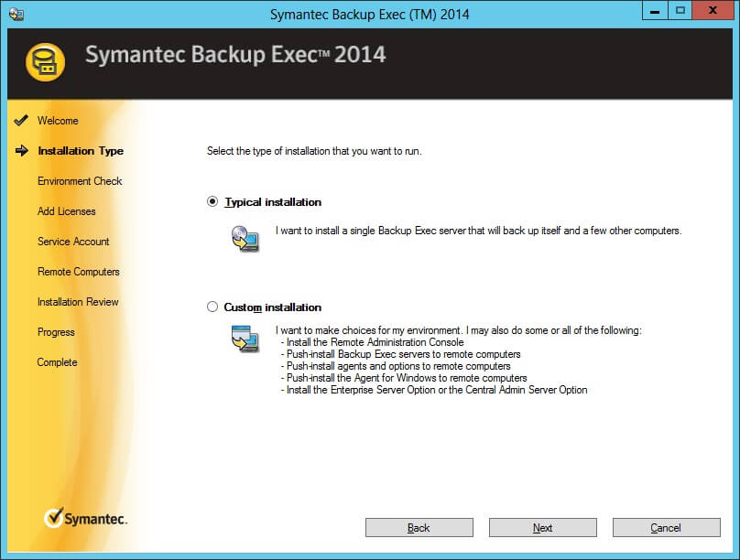Viewport: 740px width, 560px height.
Task: Click the Typical installation disc icon
Action: (245, 239)
